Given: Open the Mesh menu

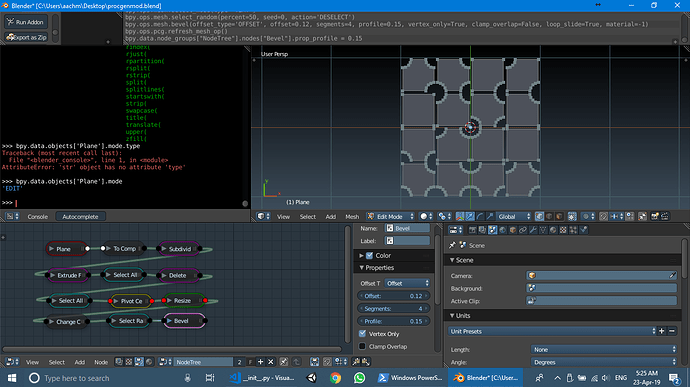Looking at the screenshot, I should tap(352, 217).
